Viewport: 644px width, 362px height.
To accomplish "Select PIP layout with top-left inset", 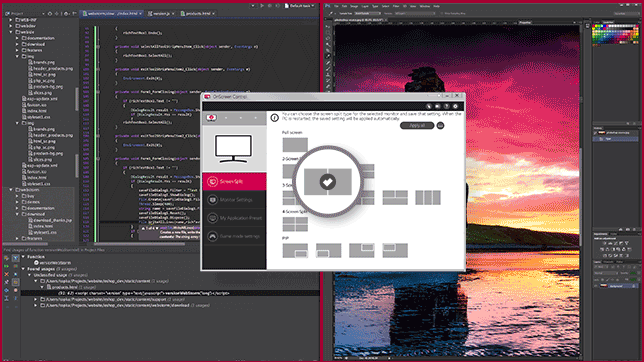I will click(395, 251).
